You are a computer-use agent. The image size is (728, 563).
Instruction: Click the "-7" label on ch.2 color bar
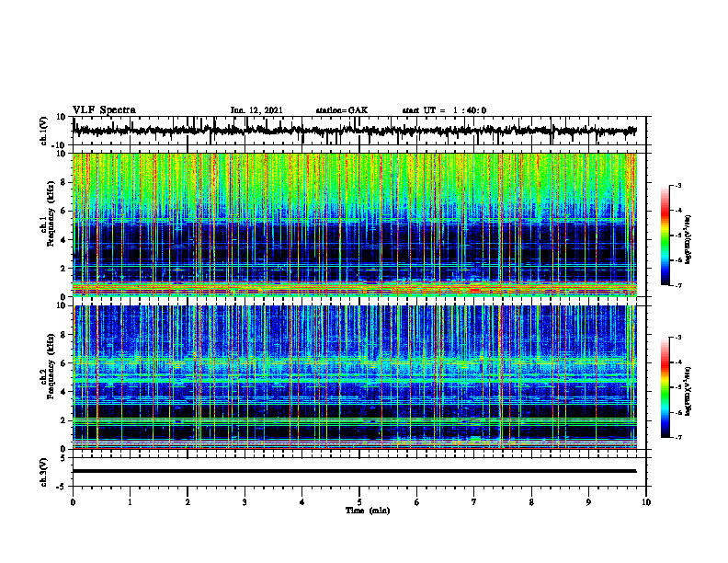pyautogui.click(x=677, y=438)
